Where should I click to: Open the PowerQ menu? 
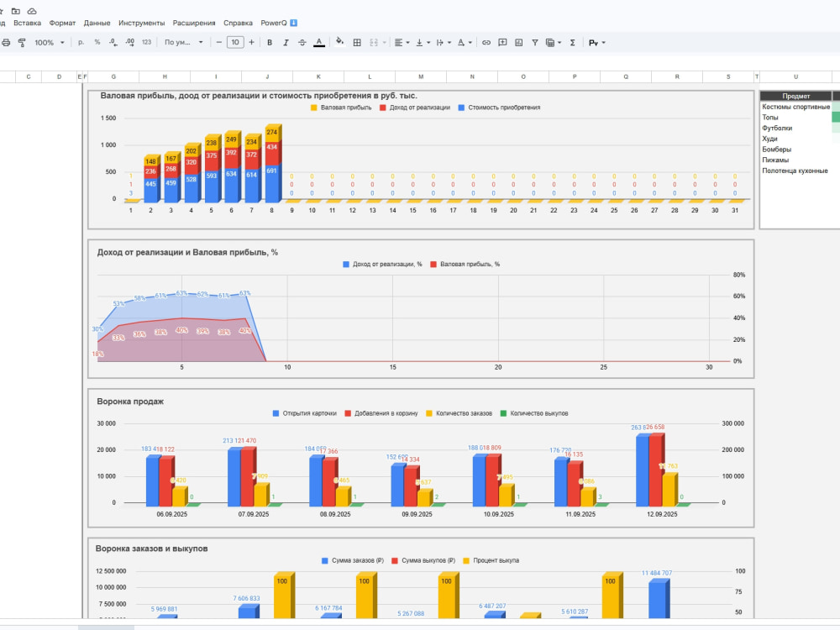click(x=279, y=23)
